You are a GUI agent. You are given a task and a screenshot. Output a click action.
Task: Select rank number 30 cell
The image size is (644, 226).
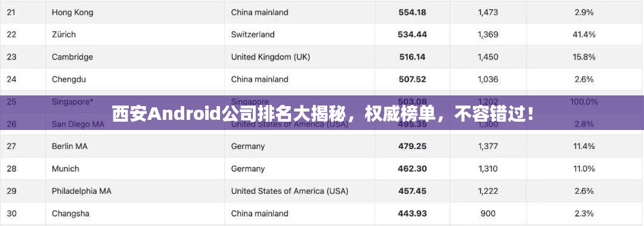[x=11, y=213]
